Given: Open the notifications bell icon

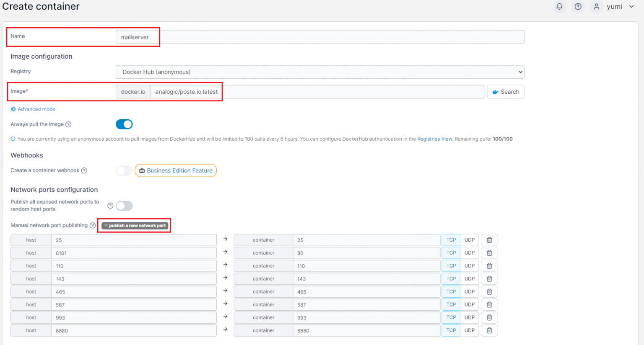Looking at the screenshot, I should point(559,6).
